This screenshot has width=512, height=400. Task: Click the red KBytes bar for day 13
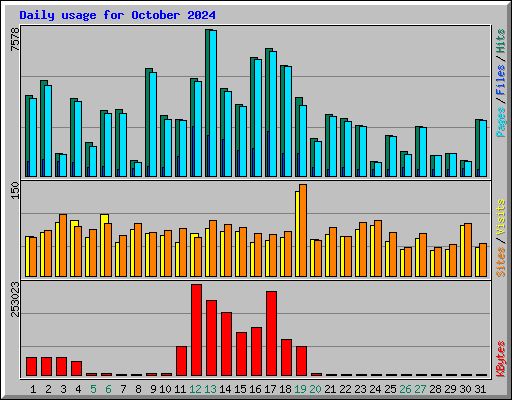point(211,338)
